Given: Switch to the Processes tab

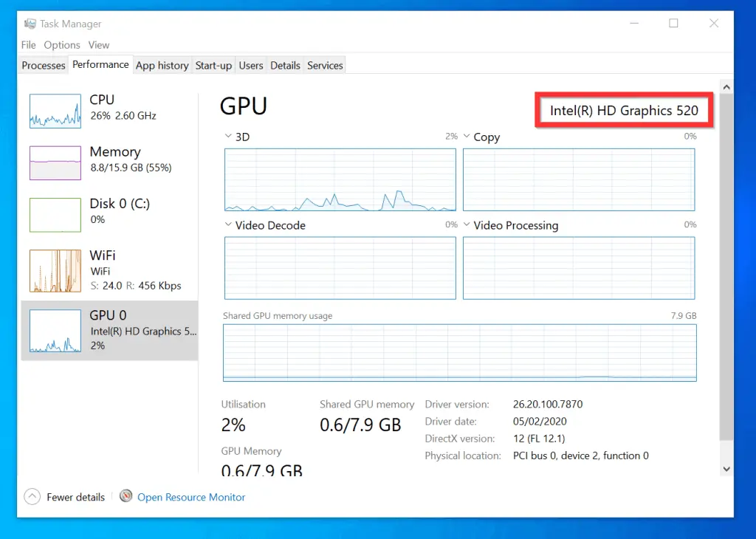Looking at the screenshot, I should tap(43, 65).
